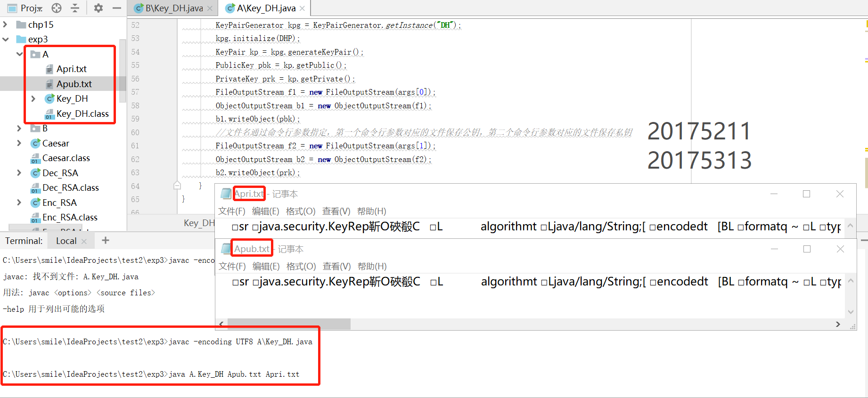Expand the chp15 folder
Screen dimensions: 868x398
point(5,24)
